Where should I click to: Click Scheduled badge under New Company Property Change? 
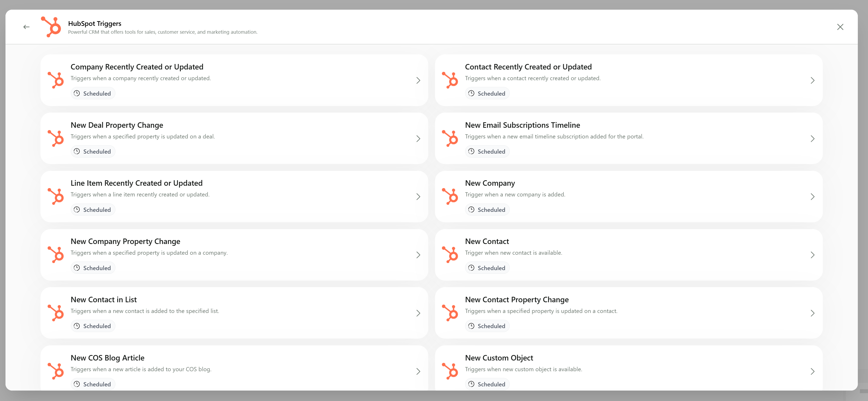point(93,268)
